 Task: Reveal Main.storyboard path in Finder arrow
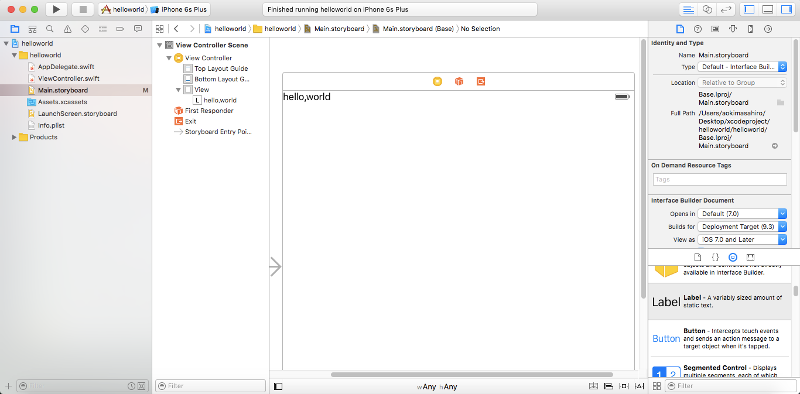[x=774, y=146]
